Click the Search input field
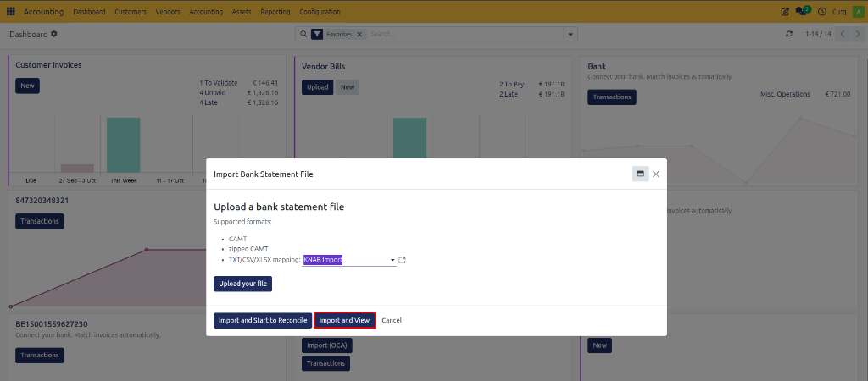This screenshot has height=381, width=868. click(465, 34)
